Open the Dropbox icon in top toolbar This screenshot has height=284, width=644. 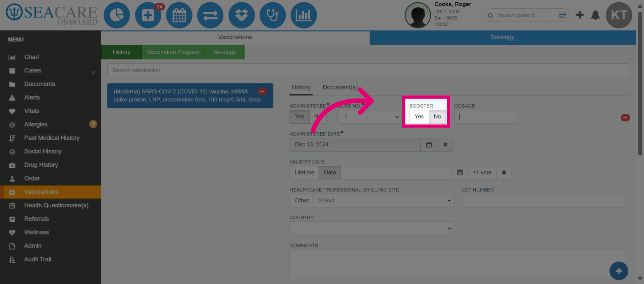(x=241, y=15)
